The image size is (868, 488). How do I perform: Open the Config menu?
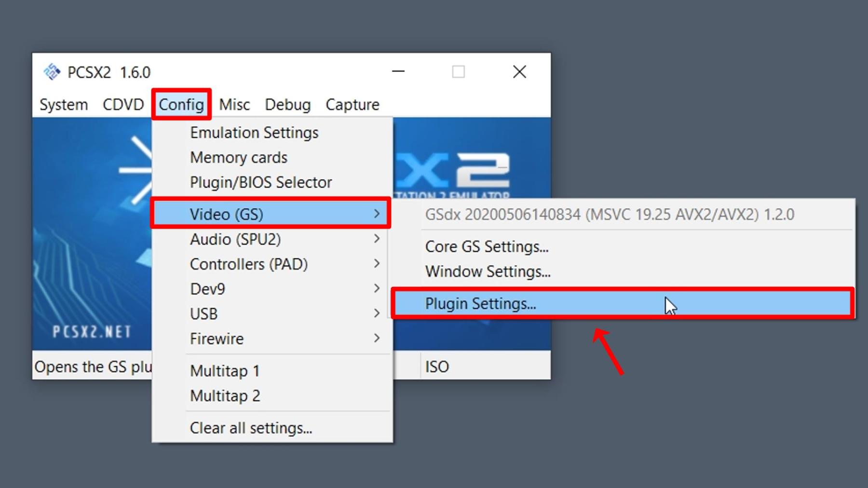click(x=181, y=104)
